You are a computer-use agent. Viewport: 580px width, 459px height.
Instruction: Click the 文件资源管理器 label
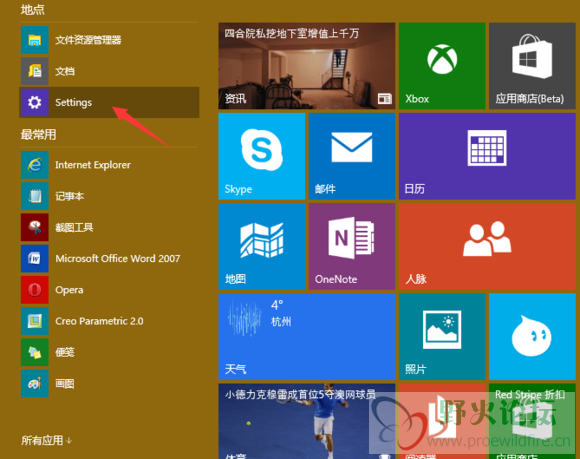[x=88, y=40]
